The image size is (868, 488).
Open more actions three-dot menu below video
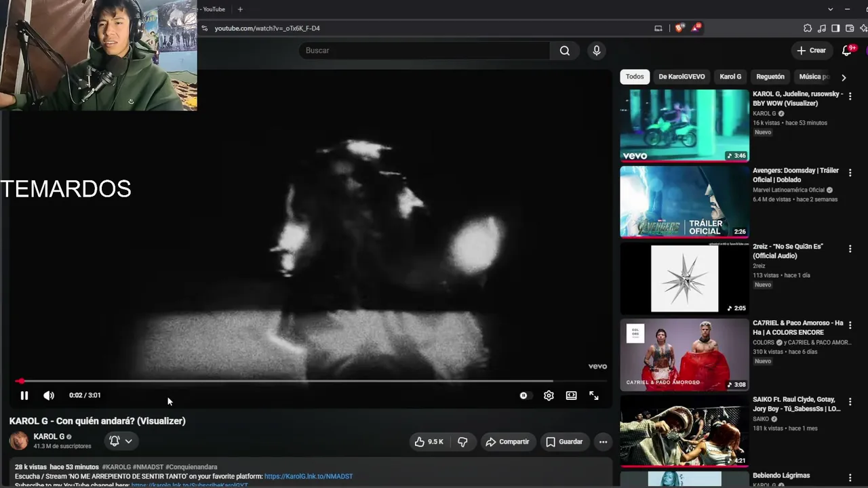pyautogui.click(x=603, y=442)
